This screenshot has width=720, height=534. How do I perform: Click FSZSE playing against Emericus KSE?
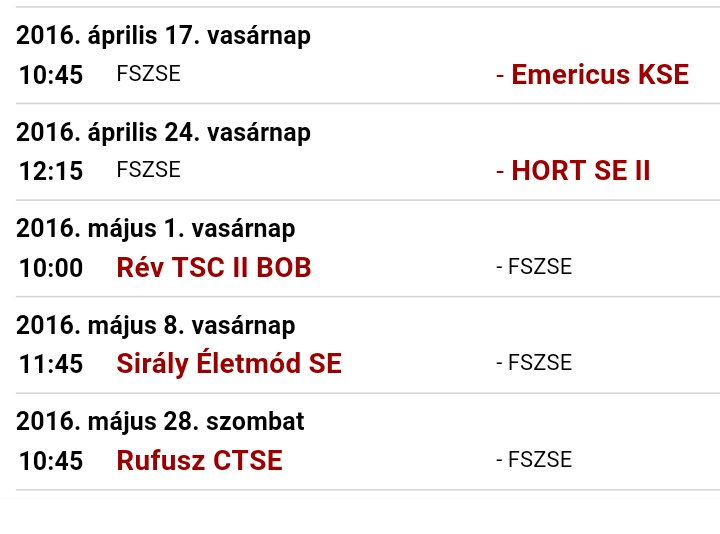[148, 74]
